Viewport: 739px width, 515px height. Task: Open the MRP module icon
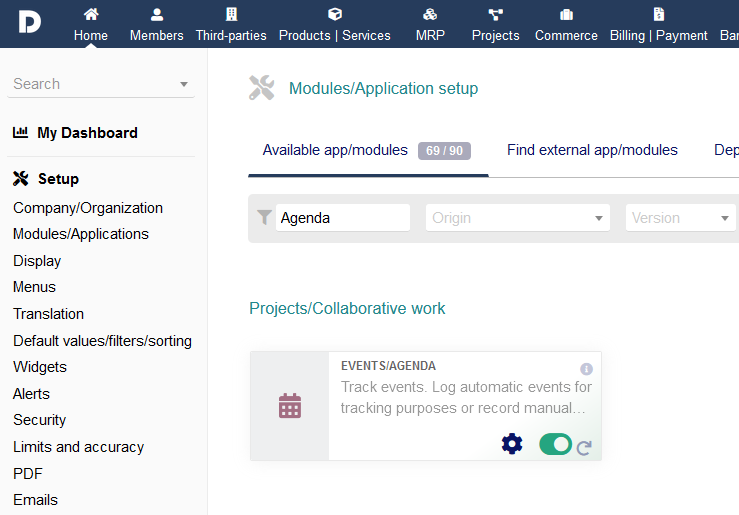pyautogui.click(x=430, y=14)
